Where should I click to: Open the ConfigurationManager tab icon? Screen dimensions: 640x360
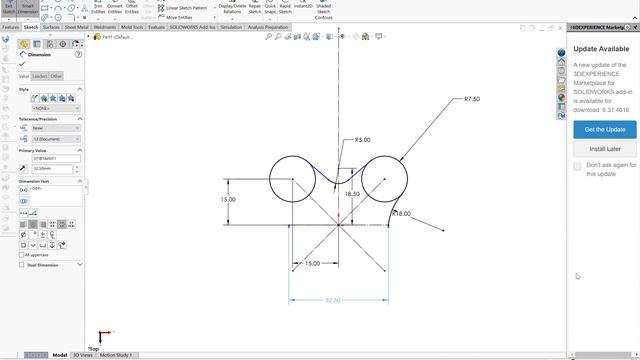pyautogui.click(x=50, y=44)
